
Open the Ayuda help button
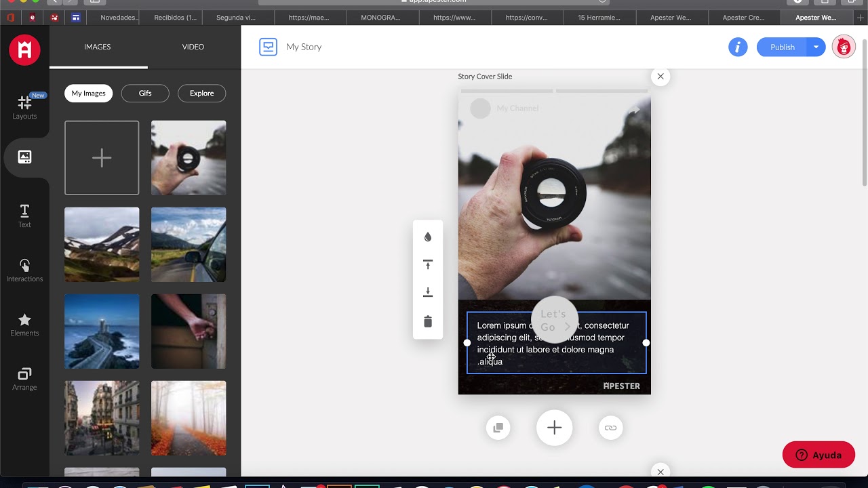pyautogui.click(x=818, y=455)
